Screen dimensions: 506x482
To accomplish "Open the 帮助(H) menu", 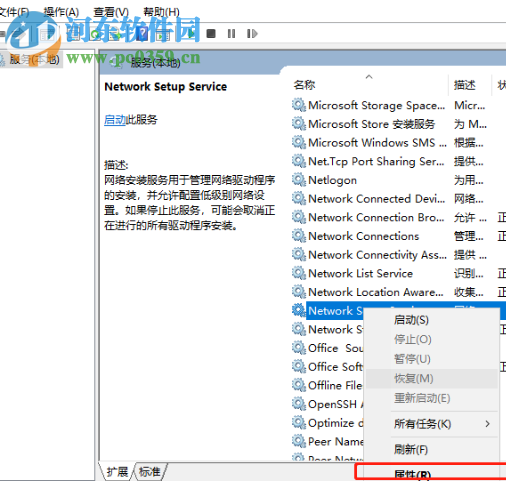I will point(161,12).
